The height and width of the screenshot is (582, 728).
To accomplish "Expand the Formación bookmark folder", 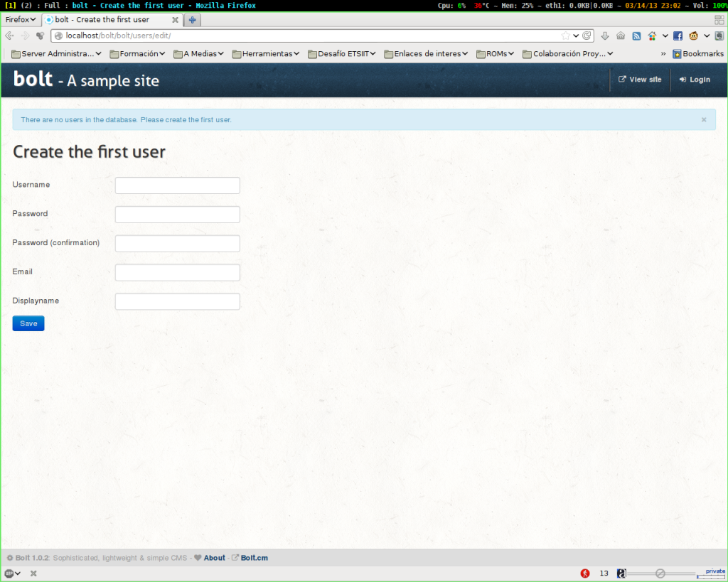I will pos(137,54).
